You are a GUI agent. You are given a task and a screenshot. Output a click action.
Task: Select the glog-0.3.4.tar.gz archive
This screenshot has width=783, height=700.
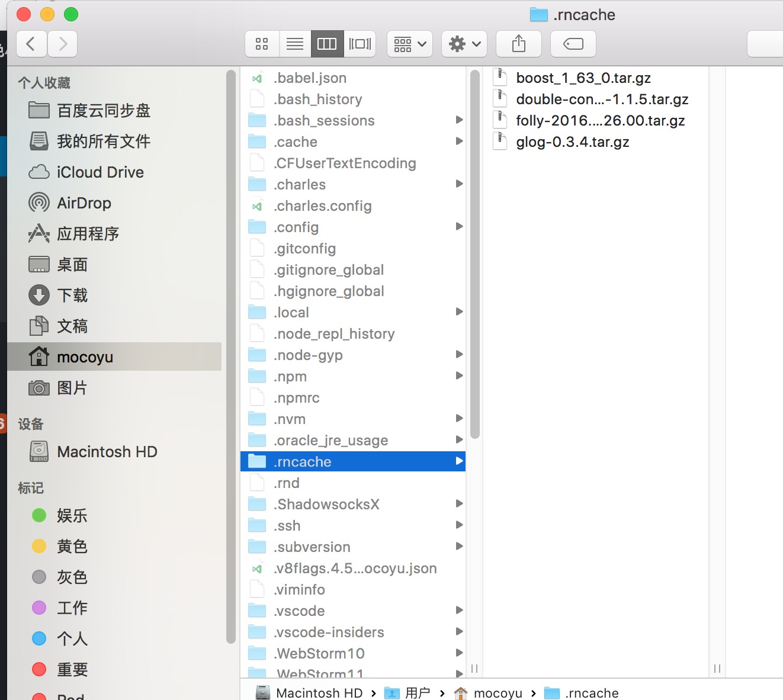[x=572, y=142]
